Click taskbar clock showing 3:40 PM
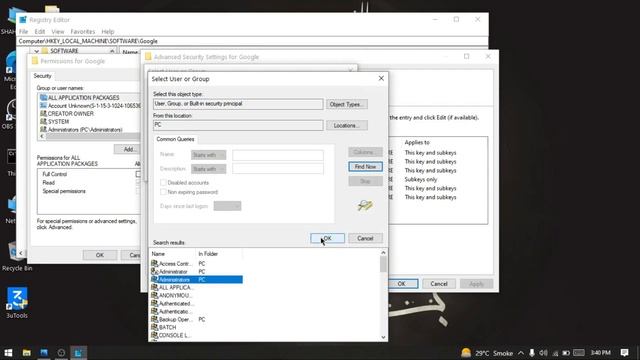This screenshot has width=640, height=360. tap(600, 353)
